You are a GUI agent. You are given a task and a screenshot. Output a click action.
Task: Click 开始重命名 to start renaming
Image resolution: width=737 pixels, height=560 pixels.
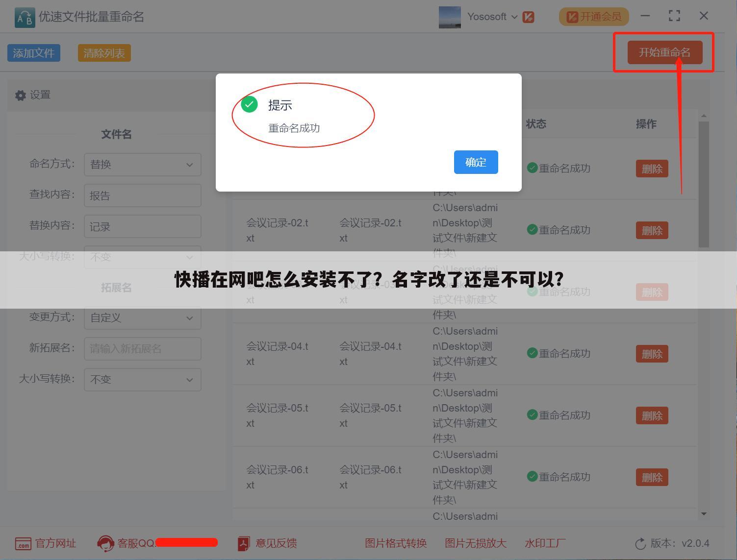pos(664,52)
